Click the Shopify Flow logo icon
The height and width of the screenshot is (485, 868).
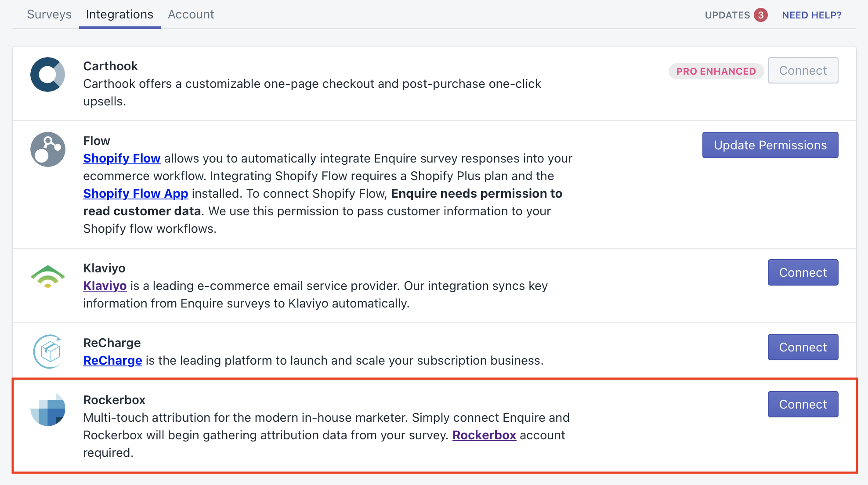coord(48,149)
